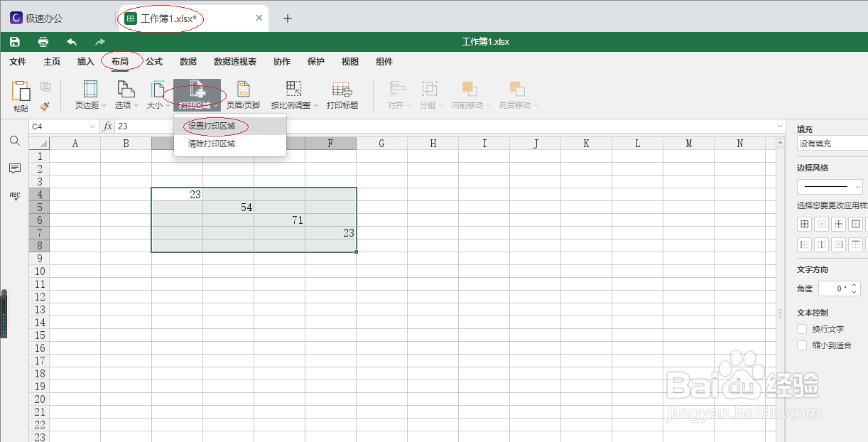This screenshot has width=868, height=442.
Task: Click the print icon in title bar
Action: 43,42
